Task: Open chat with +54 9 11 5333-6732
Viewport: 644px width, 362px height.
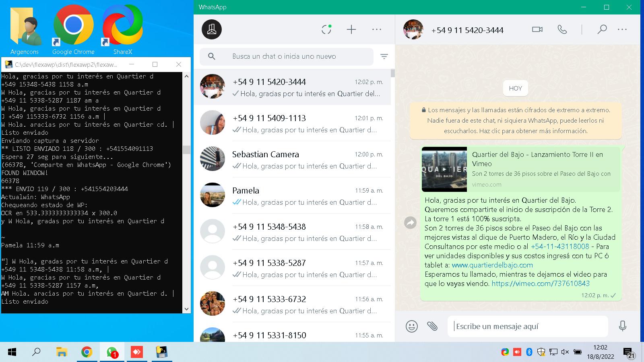Action: point(292,304)
